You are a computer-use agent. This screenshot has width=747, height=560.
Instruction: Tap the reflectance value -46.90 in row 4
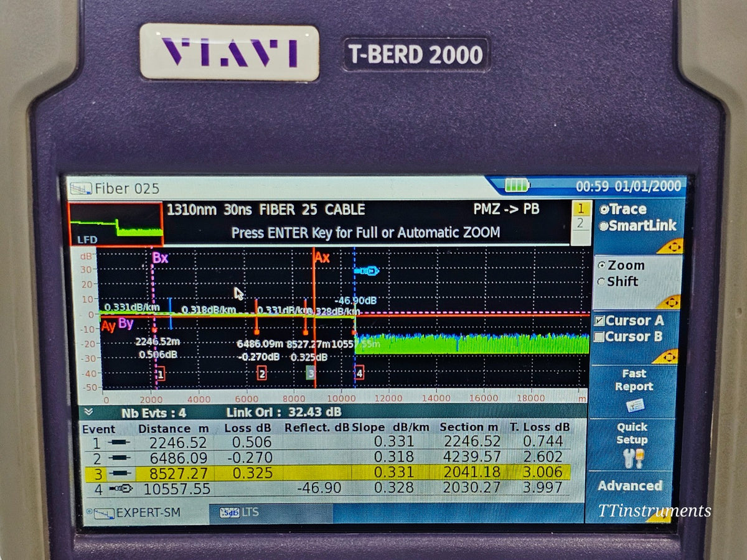coord(319,488)
